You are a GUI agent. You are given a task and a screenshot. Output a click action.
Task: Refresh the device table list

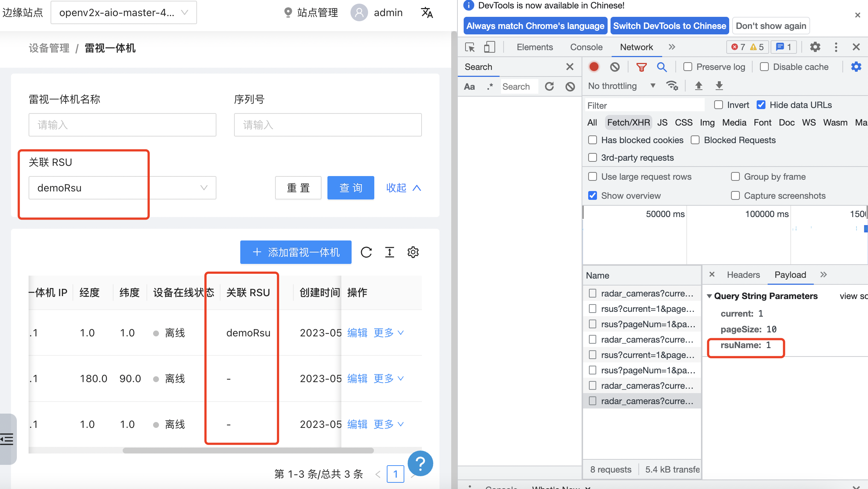(x=366, y=252)
